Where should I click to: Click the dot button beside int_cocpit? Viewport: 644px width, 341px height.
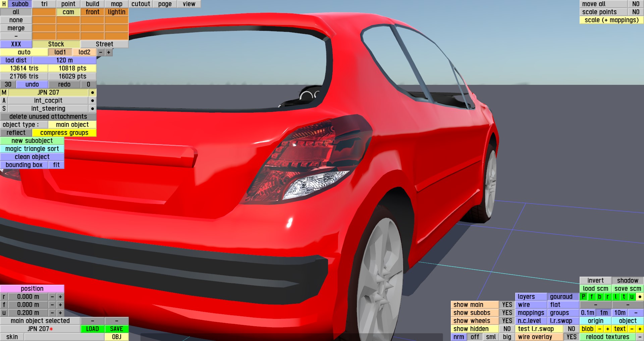92,101
